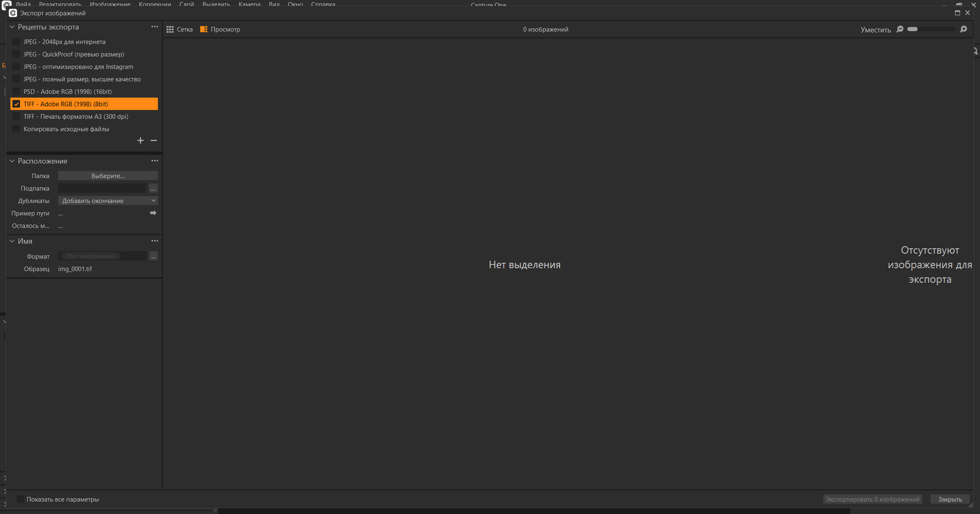Open Расположение panel three-dot menu
The height and width of the screenshot is (514, 980).
(x=155, y=161)
